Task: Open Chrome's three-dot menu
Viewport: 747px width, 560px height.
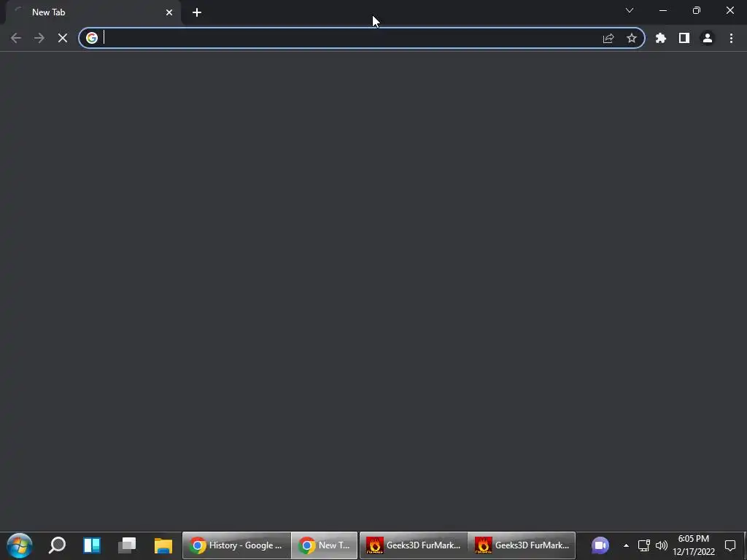Action: [731, 38]
